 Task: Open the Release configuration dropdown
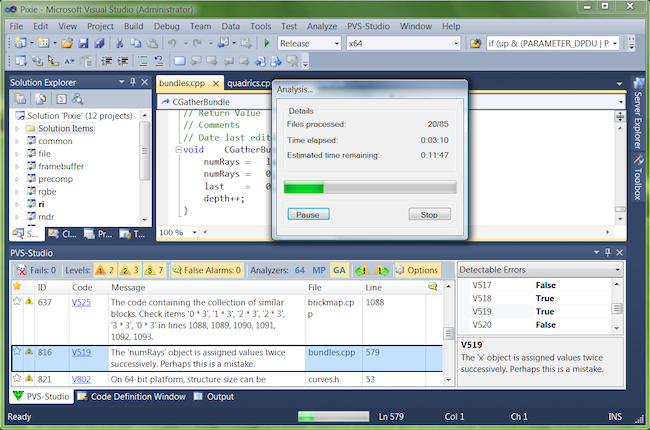[x=337, y=43]
